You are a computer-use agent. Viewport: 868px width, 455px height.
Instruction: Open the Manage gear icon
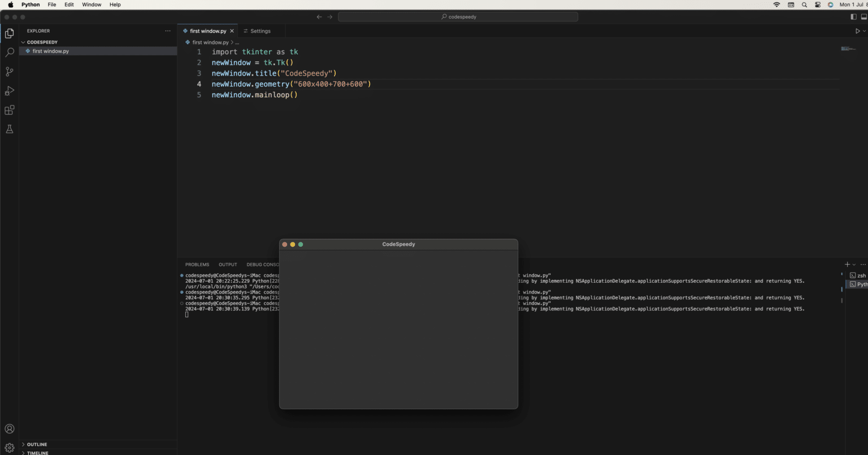[x=9, y=447]
